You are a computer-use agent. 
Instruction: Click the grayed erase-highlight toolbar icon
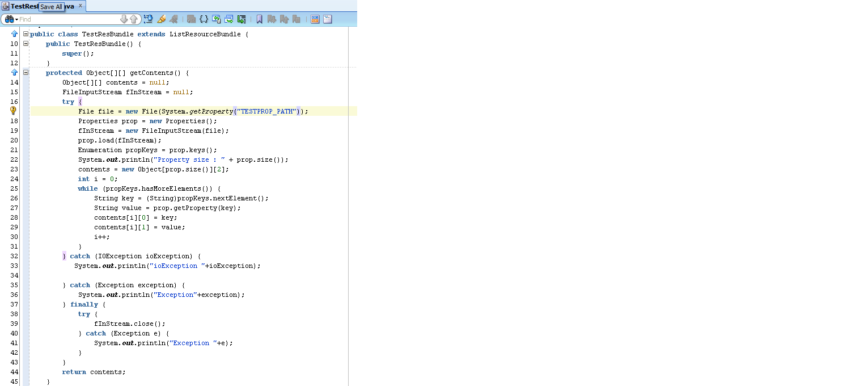pos(175,19)
